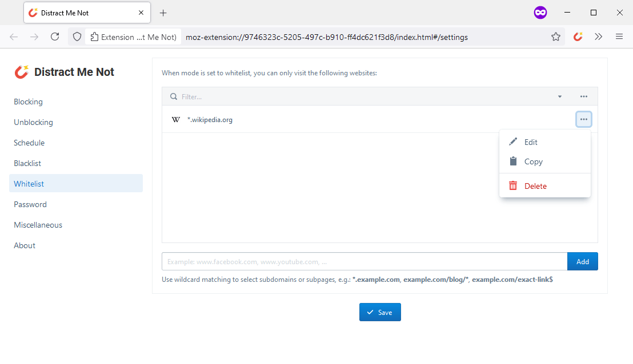Bookmark this page with the star icon

click(555, 37)
